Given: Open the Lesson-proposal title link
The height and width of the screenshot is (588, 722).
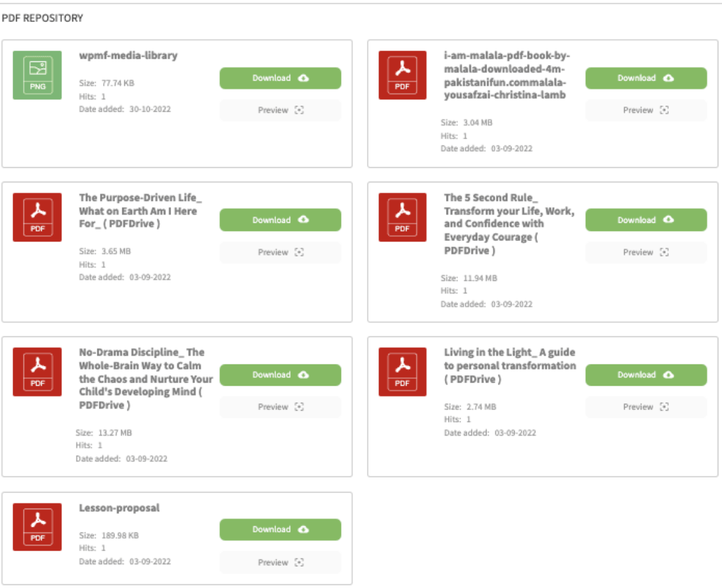Looking at the screenshot, I should click(119, 508).
